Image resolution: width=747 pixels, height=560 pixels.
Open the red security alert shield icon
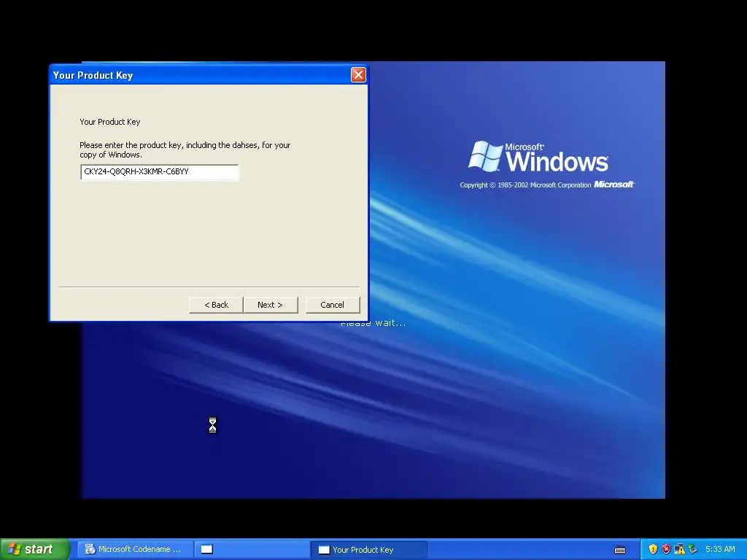[666, 549]
